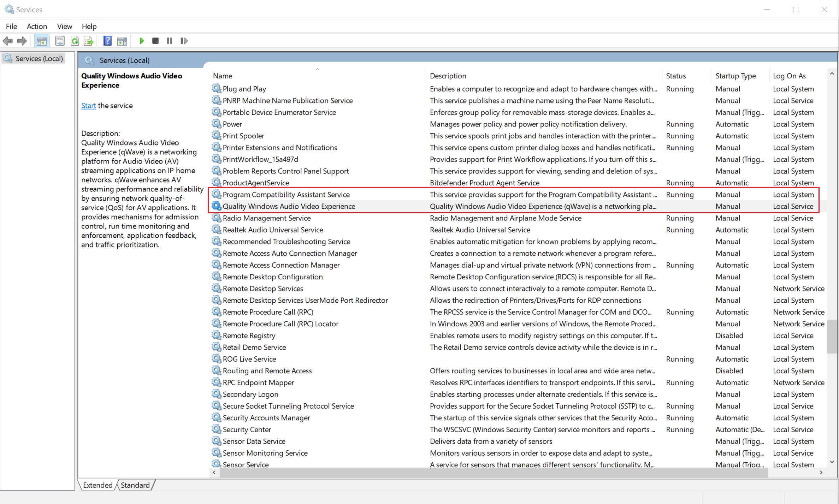Switch to the Standard tab
Screen dimensions: 839x504
[135, 485]
